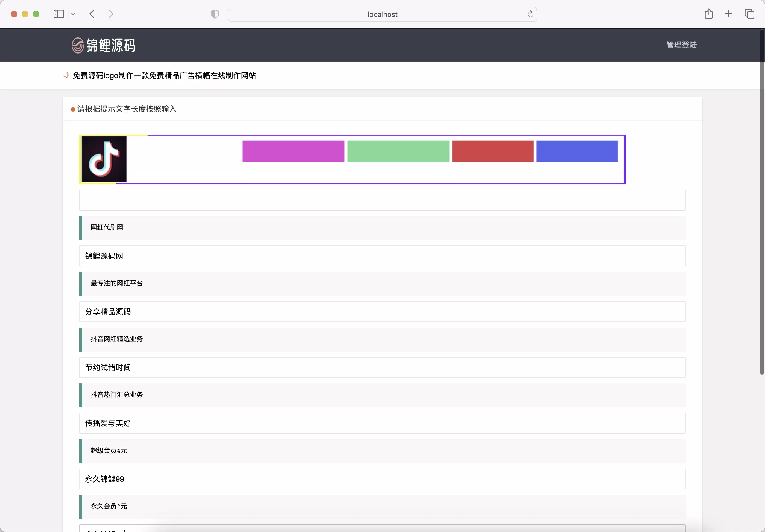Click the 最专注的网红平台 label
The image size is (765, 532).
[x=117, y=283]
